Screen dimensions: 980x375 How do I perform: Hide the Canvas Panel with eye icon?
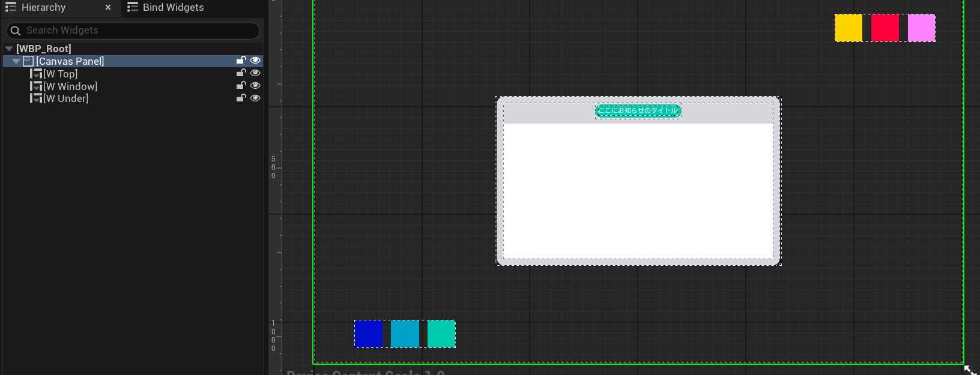pyautogui.click(x=255, y=61)
